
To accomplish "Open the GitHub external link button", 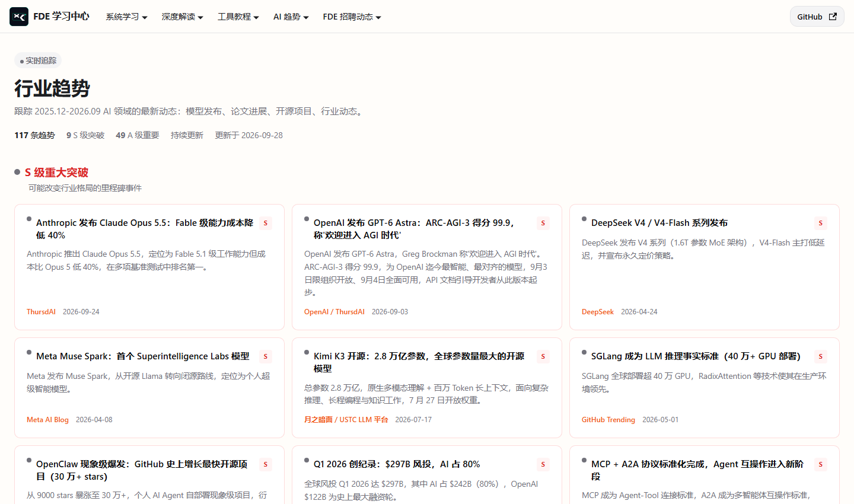I will click(x=817, y=17).
